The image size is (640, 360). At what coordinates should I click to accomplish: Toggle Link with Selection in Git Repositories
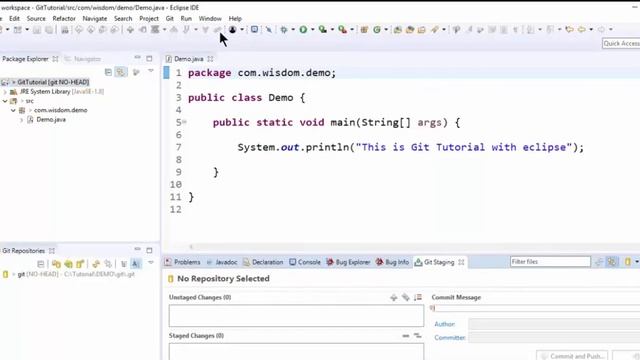(x=108, y=264)
